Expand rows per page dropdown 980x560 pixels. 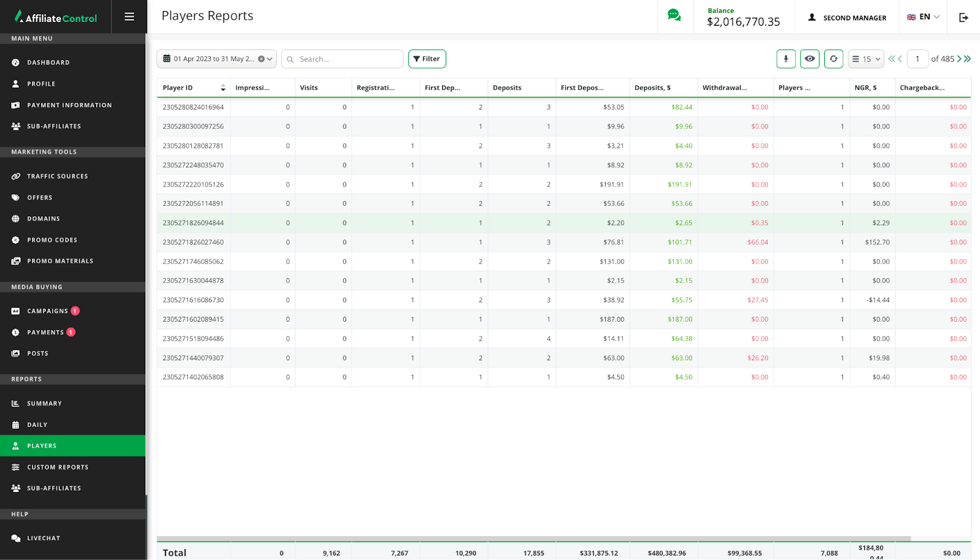pyautogui.click(x=865, y=59)
